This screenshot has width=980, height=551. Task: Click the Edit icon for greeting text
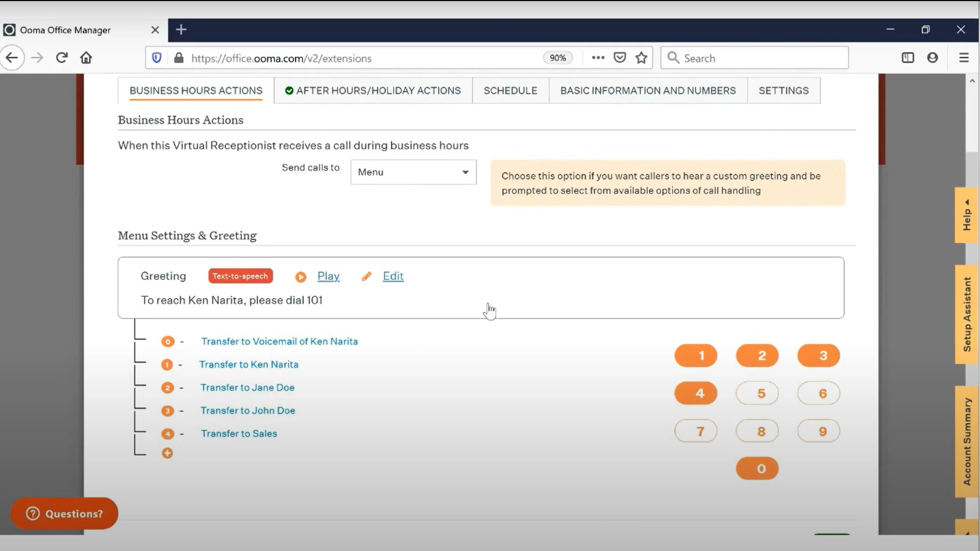tap(367, 275)
